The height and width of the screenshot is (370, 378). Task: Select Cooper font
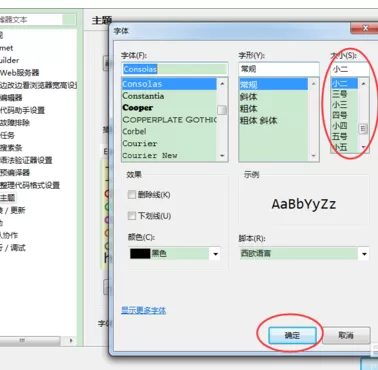tap(169, 108)
